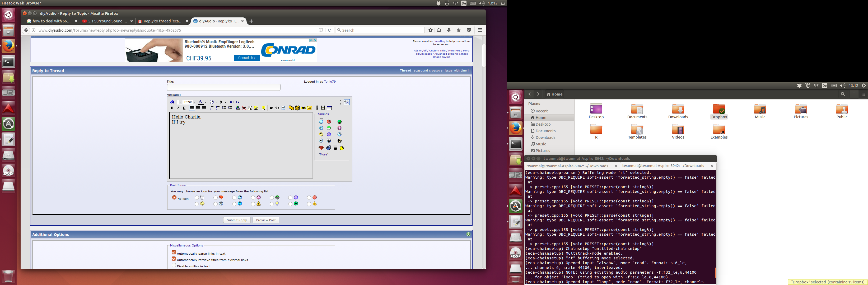Open the [More] smilies link

(324, 154)
